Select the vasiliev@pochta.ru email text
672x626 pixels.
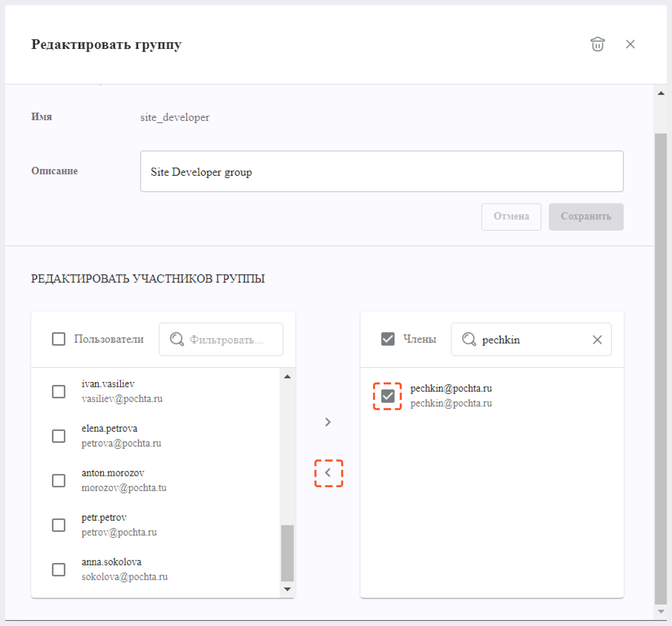coord(122,399)
